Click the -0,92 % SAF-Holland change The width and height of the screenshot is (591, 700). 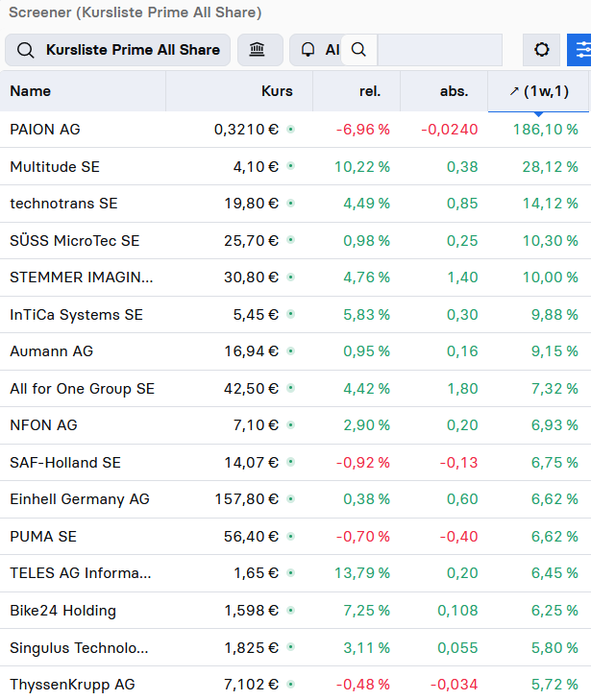click(362, 463)
